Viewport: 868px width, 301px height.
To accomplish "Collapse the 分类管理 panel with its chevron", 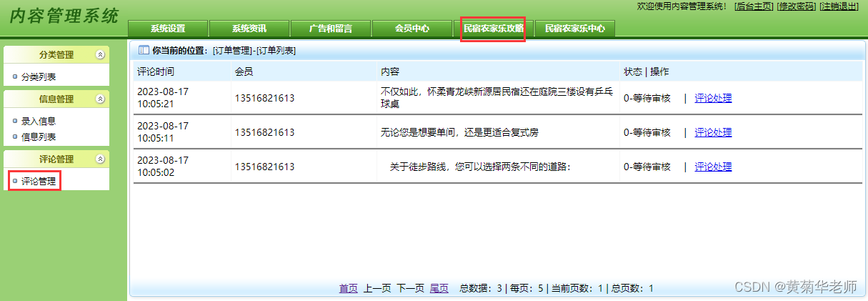I will 101,54.
